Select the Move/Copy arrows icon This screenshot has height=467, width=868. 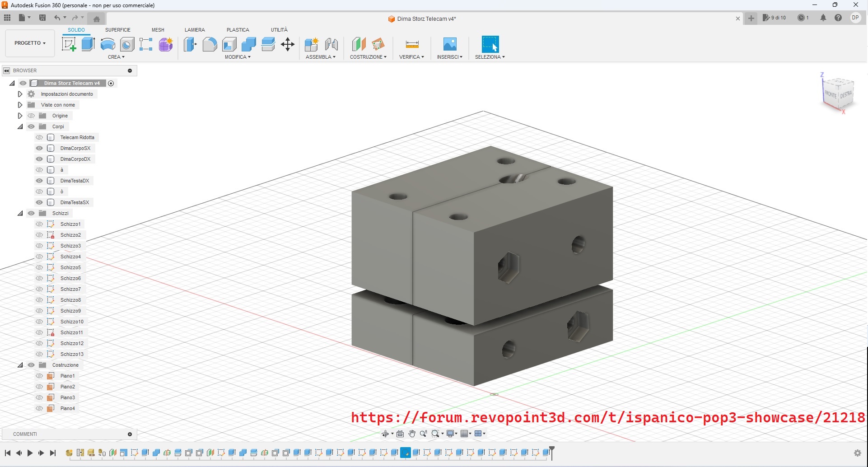click(x=288, y=44)
